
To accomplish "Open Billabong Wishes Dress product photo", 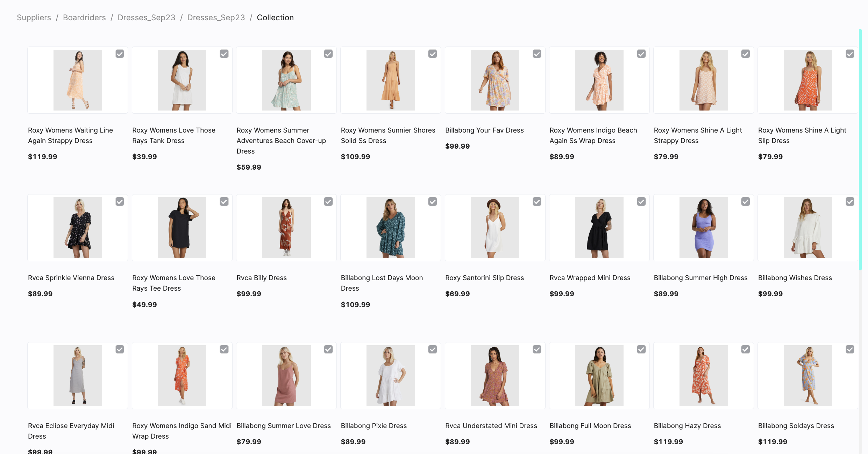I will click(808, 228).
